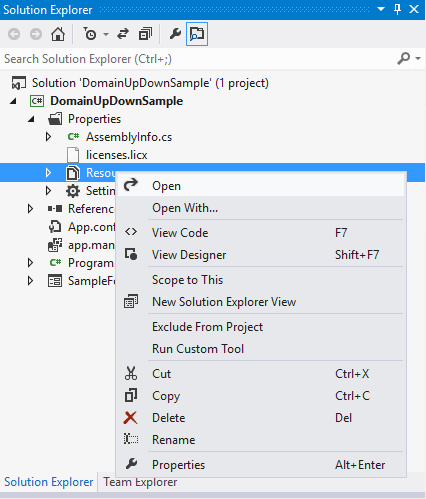
Task: Click the search magnifier icon
Action: pyautogui.click(x=403, y=59)
